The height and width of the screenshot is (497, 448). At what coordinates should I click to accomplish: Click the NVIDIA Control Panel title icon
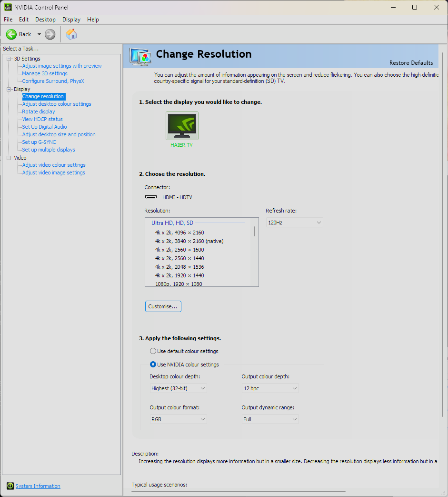click(x=8, y=7)
